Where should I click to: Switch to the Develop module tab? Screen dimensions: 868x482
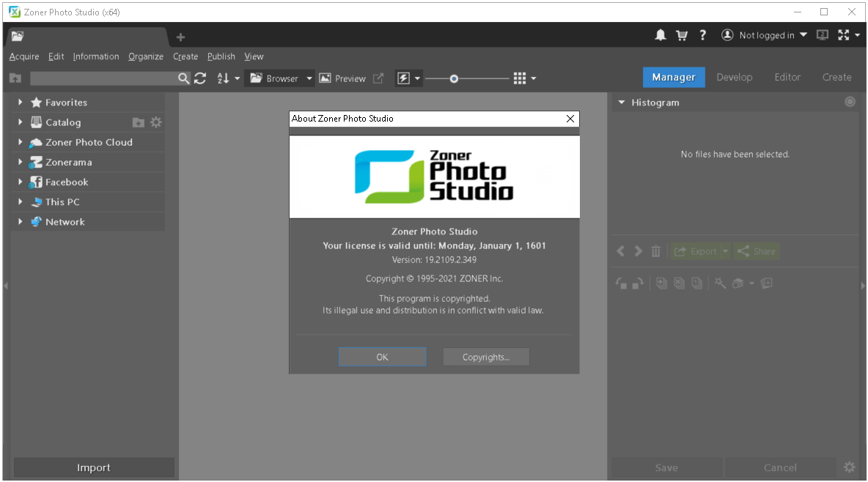click(734, 77)
